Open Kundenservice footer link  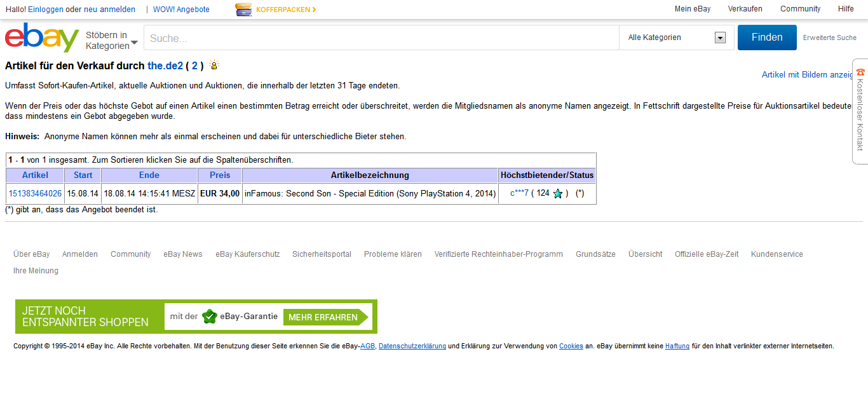[777, 254]
